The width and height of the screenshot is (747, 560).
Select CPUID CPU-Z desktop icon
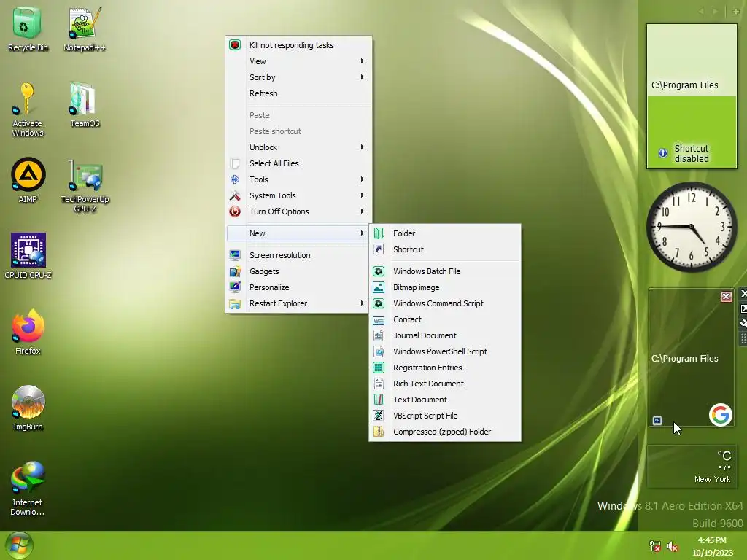pyautogui.click(x=28, y=256)
